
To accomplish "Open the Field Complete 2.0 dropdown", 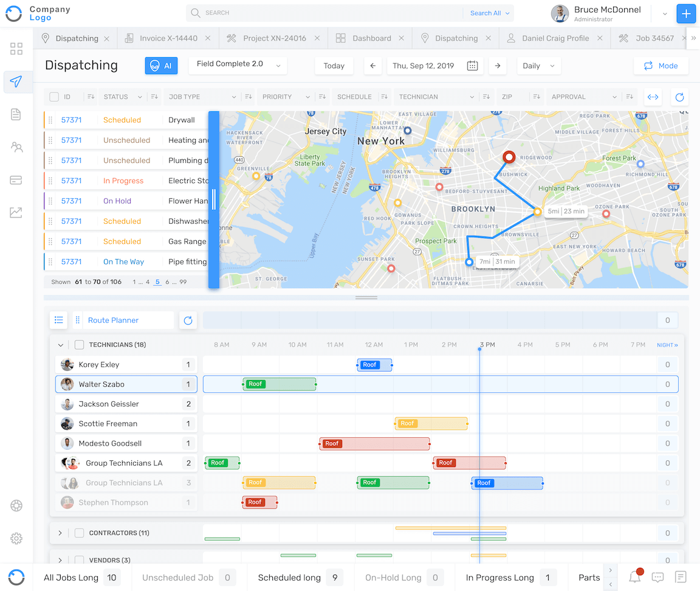I will coord(238,64).
